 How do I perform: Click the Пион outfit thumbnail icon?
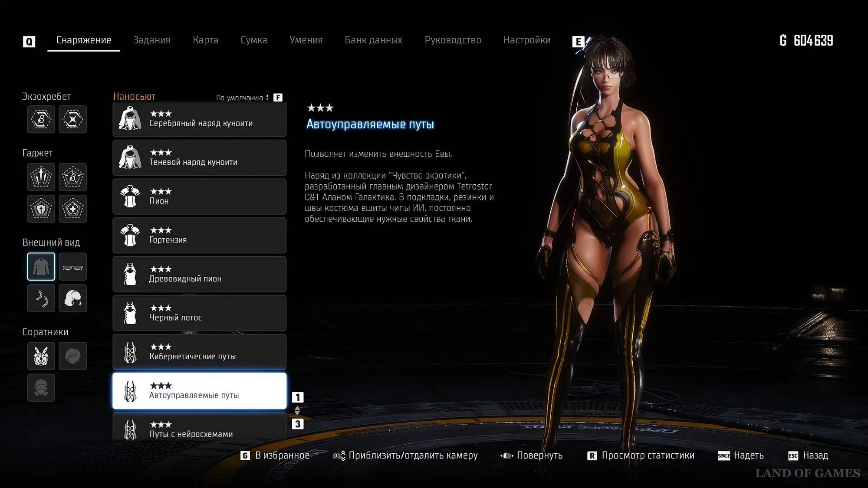click(x=130, y=197)
